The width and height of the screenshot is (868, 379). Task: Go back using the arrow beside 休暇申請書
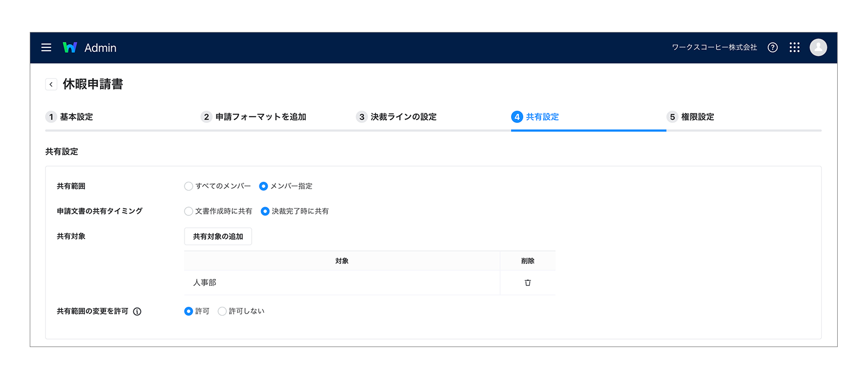(51, 84)
